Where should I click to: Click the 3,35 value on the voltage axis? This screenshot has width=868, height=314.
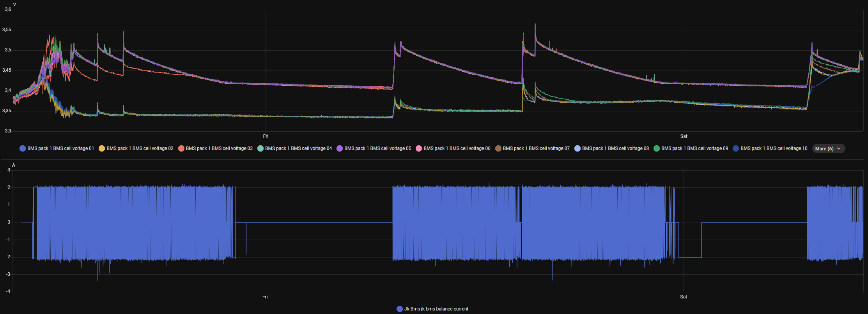pyautogui.click(x=7, y=111)
